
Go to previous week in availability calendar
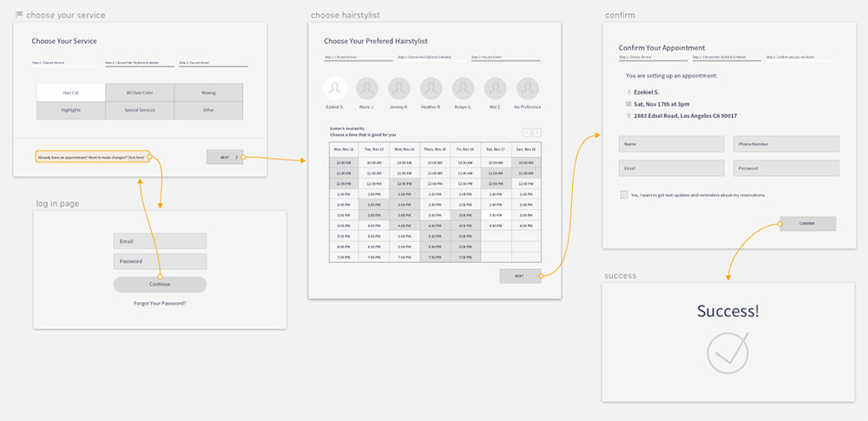[526, 132]
